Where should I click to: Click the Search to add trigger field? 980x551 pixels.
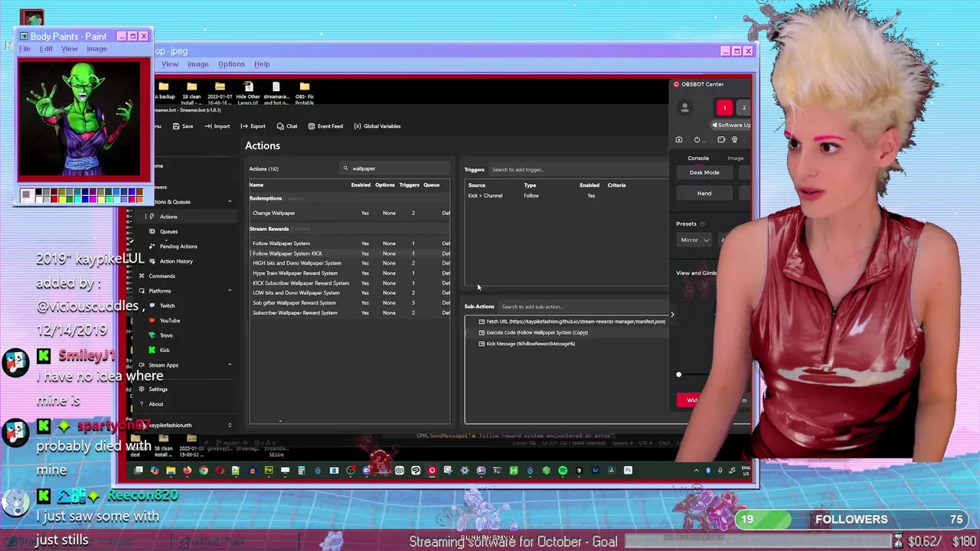578,169
